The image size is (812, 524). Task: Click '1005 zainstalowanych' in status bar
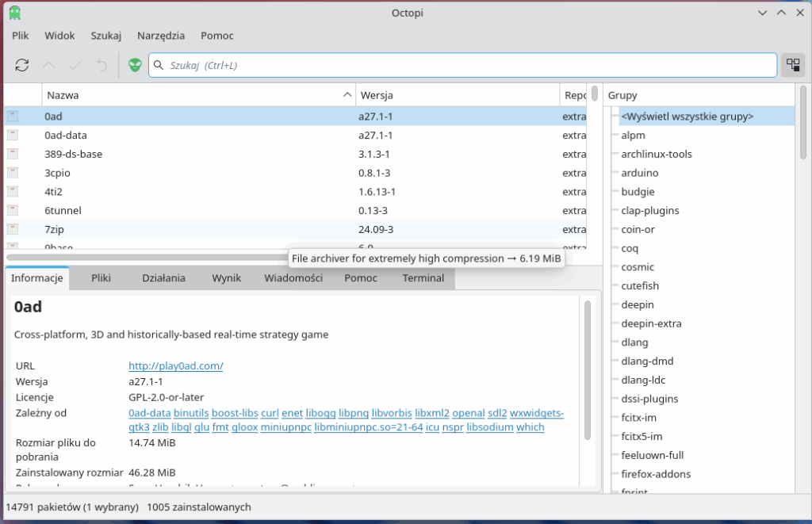point(199,507)
